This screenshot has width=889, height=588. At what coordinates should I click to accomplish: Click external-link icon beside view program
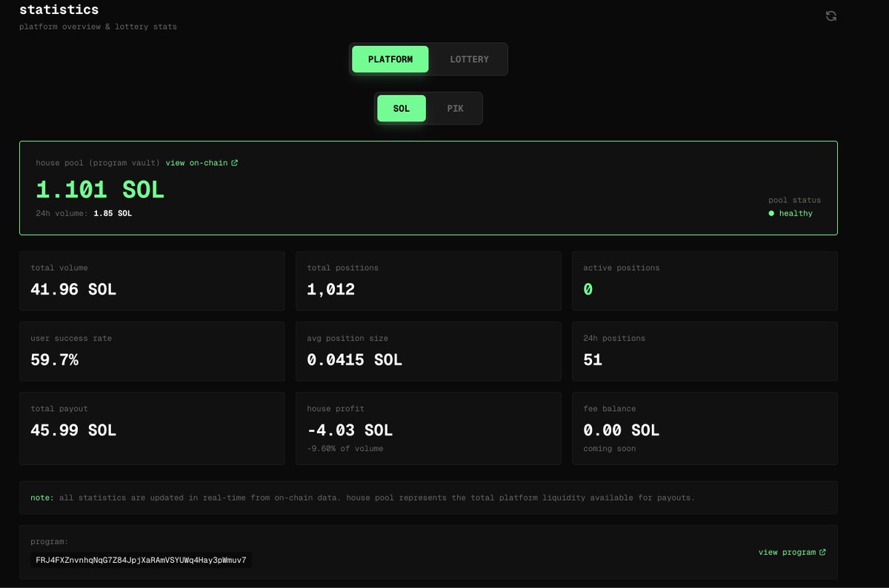click(x=822, y=552)
